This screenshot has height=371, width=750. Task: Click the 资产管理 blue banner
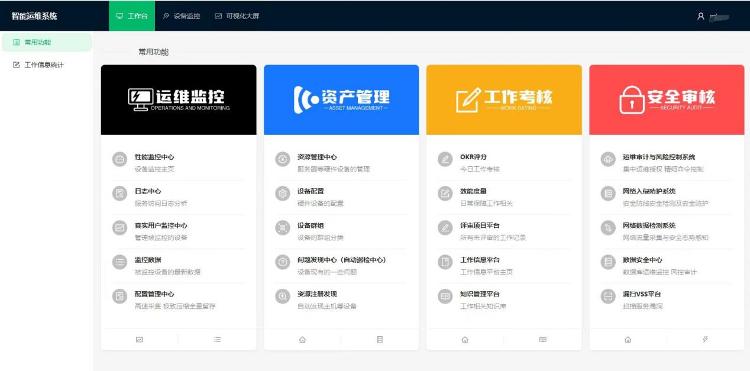coord(342,100)
